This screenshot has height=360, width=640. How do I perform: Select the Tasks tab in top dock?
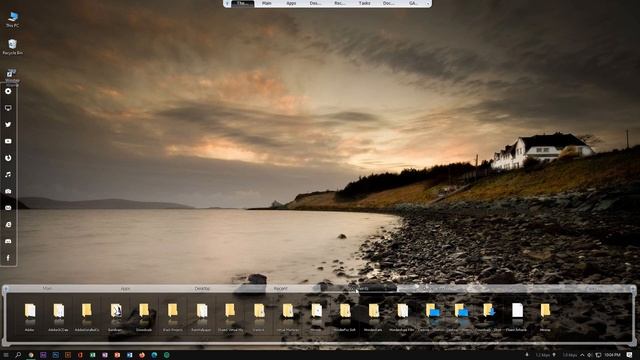point(364,3)
